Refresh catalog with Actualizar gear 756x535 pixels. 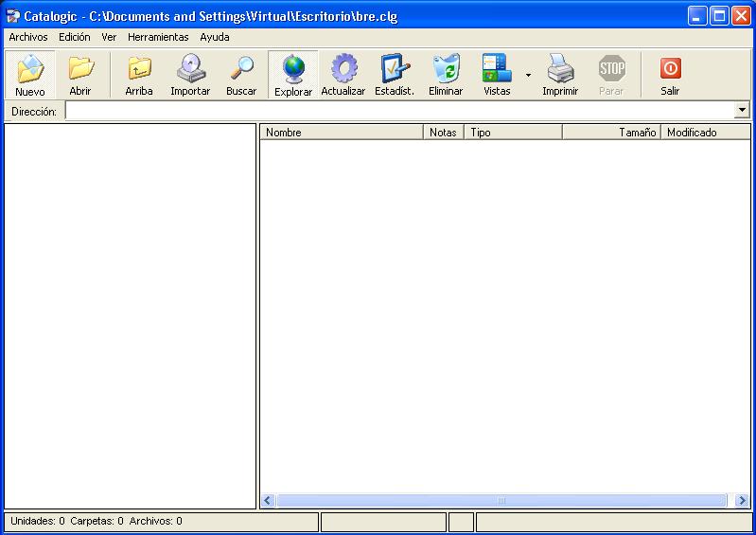[343, 75]
